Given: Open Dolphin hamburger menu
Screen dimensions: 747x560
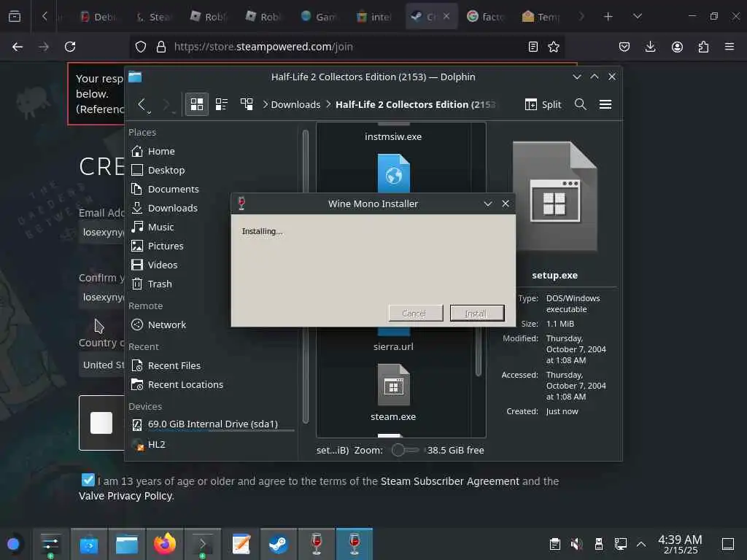Looking at the screenshot, I should click(605, 104).
